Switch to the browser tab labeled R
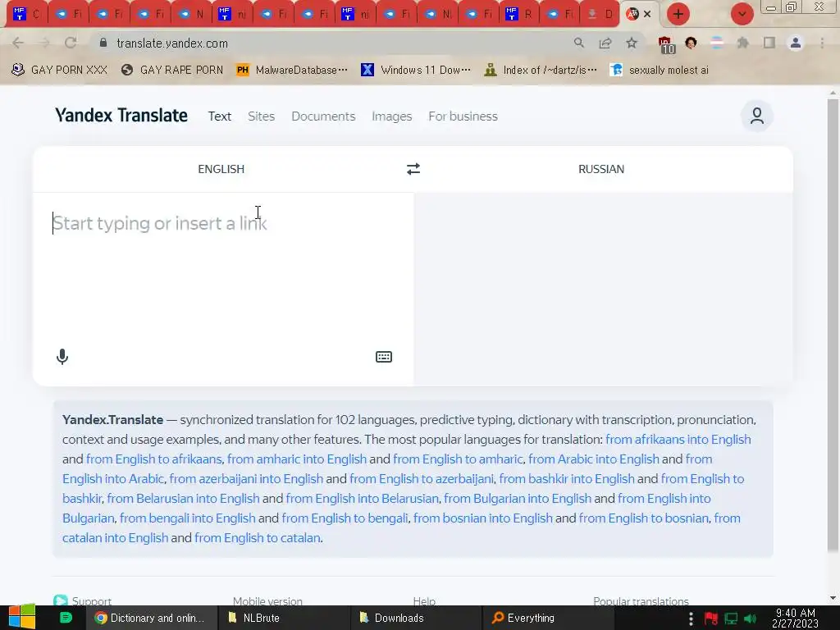 [519, 14]
